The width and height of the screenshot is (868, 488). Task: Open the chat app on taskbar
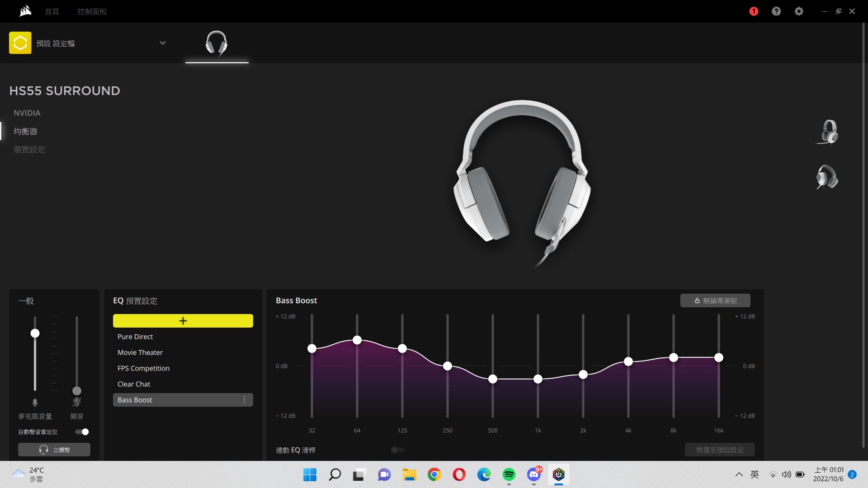pyautogui.click(x=384, y=474)
